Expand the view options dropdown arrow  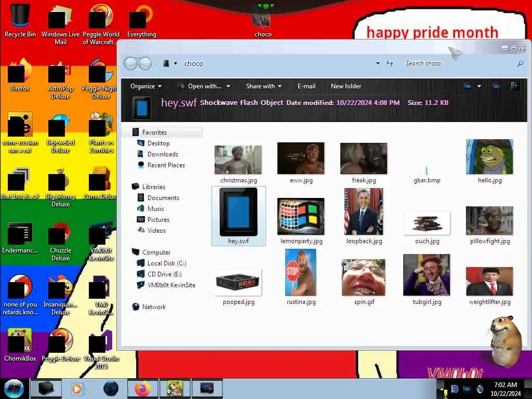[x=479, y=86]
